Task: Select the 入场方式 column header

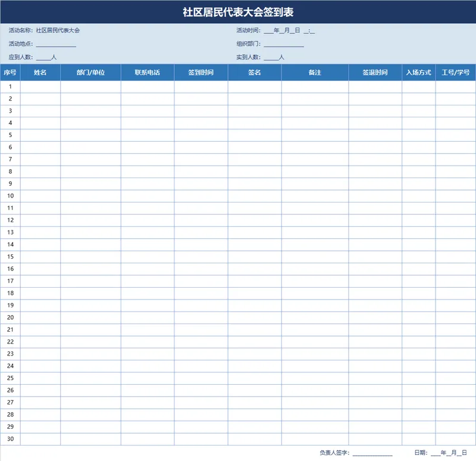Action: [x=419, y=72]
